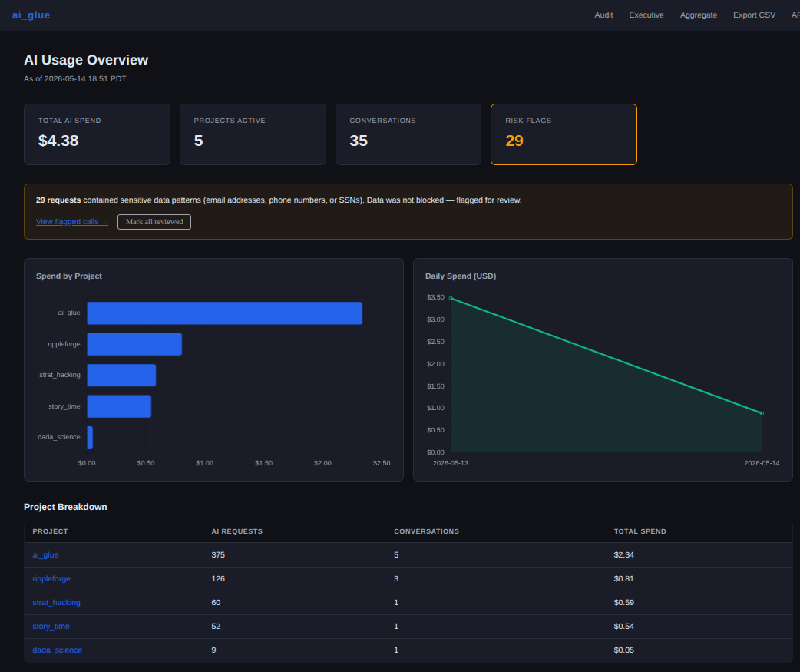Open the Audit nav item
The image size is (800, 672).
[x=603, y=15]
